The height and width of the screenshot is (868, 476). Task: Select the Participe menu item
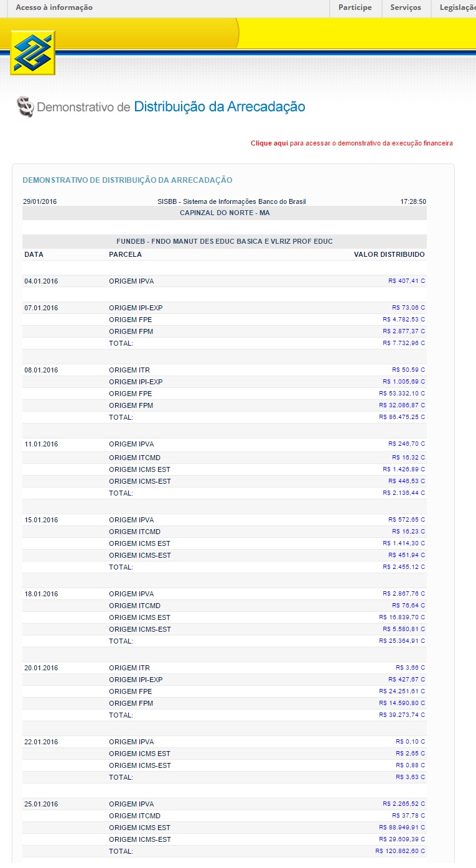click(355, 7)
